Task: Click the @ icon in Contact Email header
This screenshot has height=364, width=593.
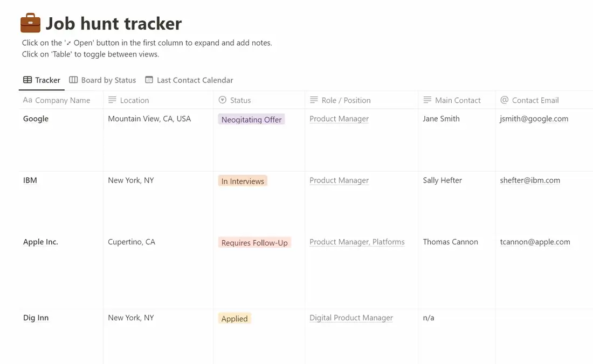Action: 504,100
